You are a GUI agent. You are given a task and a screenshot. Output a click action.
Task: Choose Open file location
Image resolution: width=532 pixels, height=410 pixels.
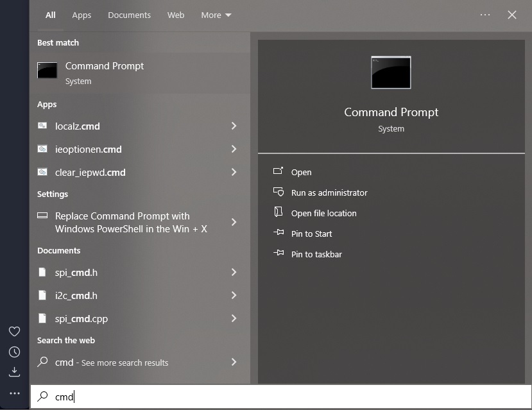point(323,213)
